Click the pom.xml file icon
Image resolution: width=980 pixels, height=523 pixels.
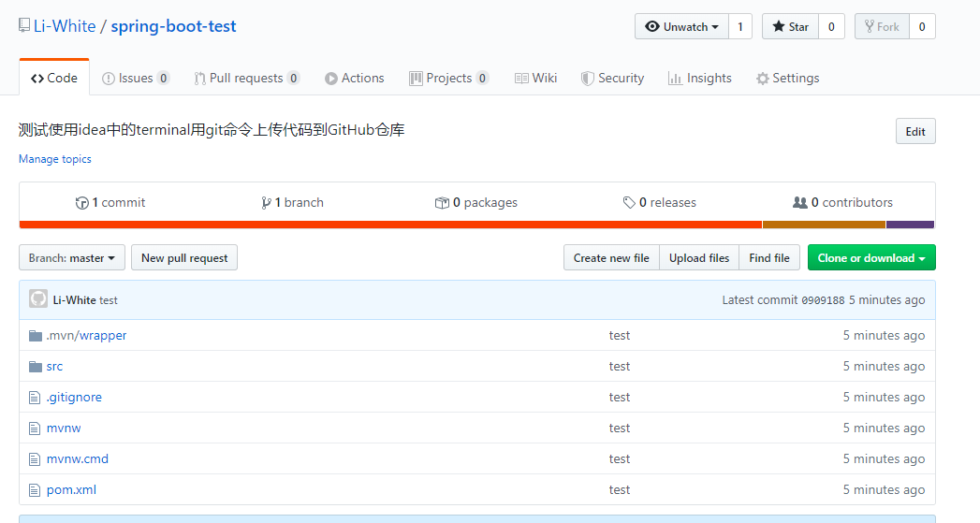click(36, 490)
